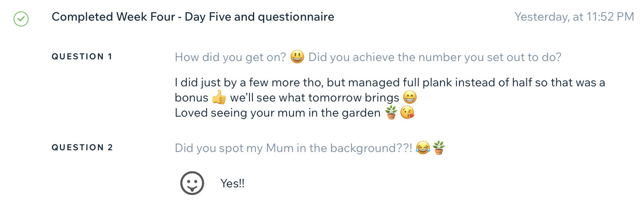Image resolution: width=644 pixels, height=213 pixels.
Task: Click the "we'll see what tomorrow brings" text
Action: [x=314, y=98]
